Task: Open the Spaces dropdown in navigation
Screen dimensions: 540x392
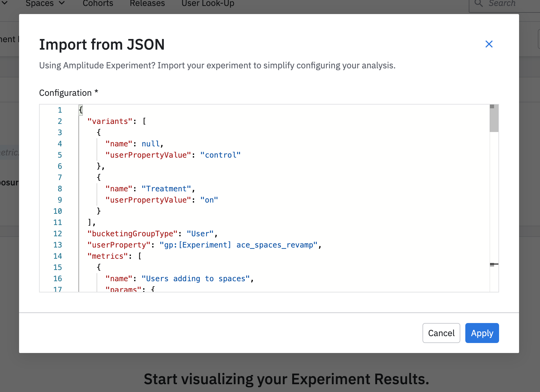Action: click(45, 3)
